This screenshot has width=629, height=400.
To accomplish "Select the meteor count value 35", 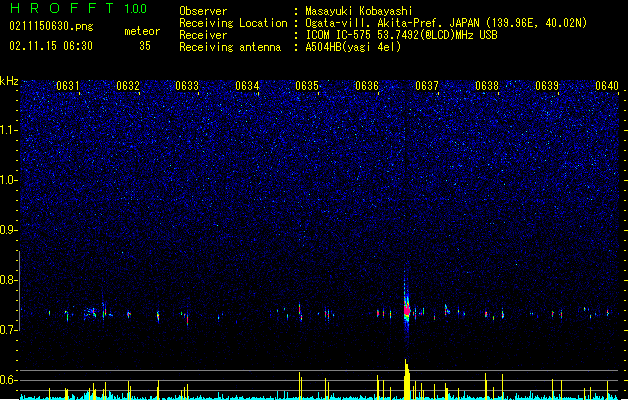I will coord(145,46).
